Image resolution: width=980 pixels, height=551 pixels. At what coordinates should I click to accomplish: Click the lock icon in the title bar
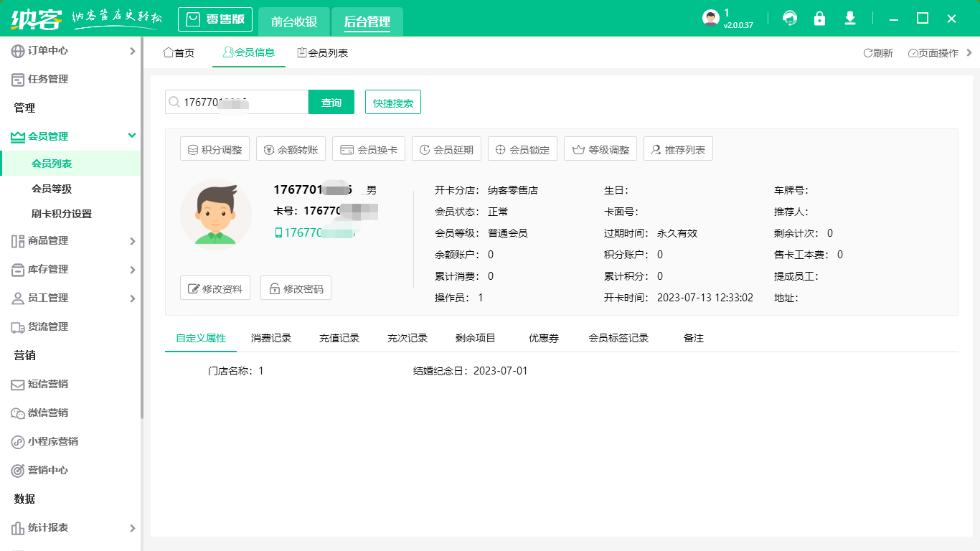click(x=820, y=18)
